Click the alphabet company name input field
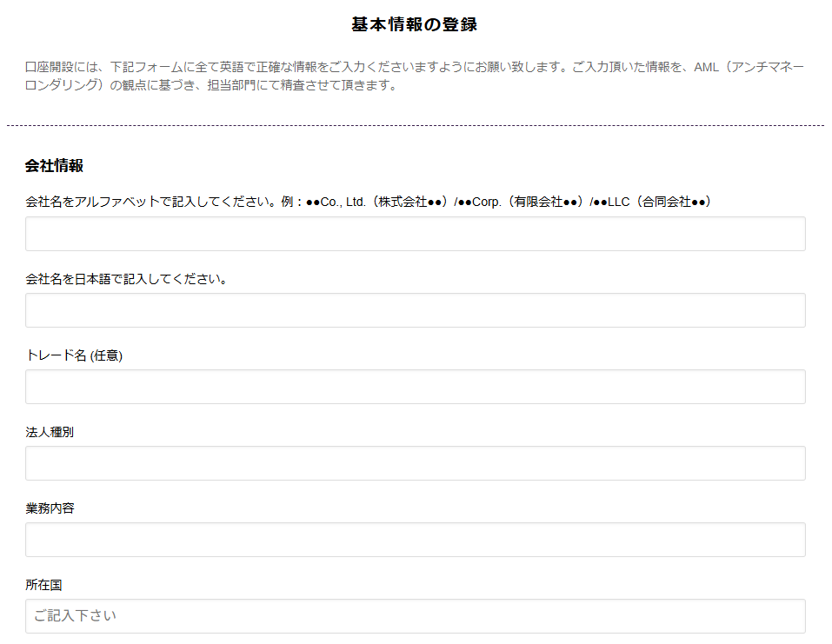The height and width of the screenshot is (644, 832). point(415,234)
